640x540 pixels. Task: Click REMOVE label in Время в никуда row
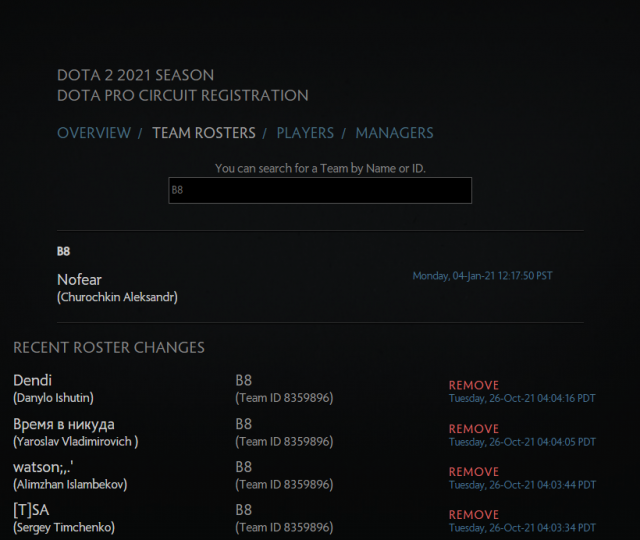(x=473, y=428)
